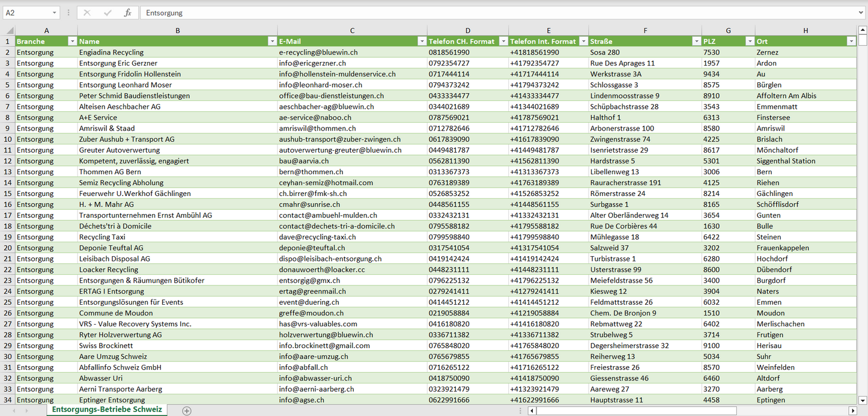Open the E-Mail column filter dropdown
868x416 pixels.
pos(421,41)
